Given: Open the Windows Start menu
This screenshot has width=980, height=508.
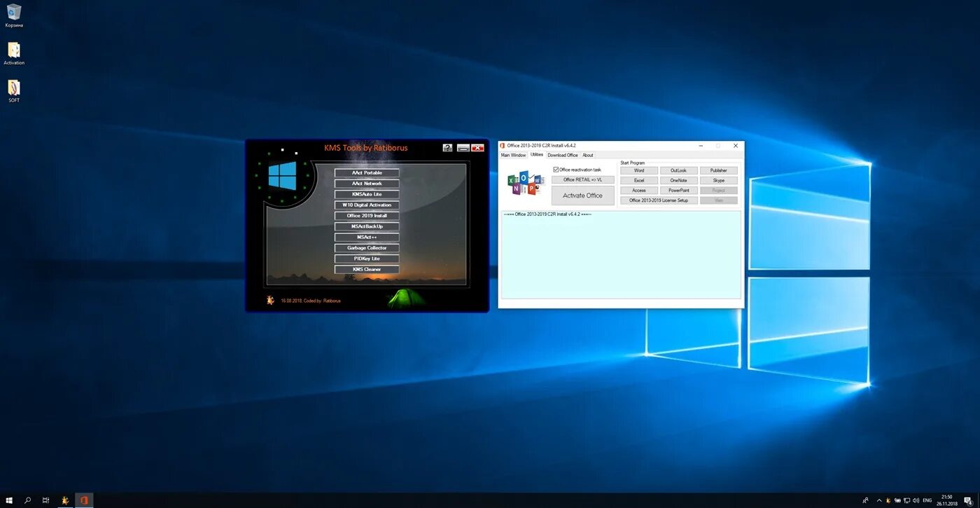Looking at the screenshot, I should point(10,500).
